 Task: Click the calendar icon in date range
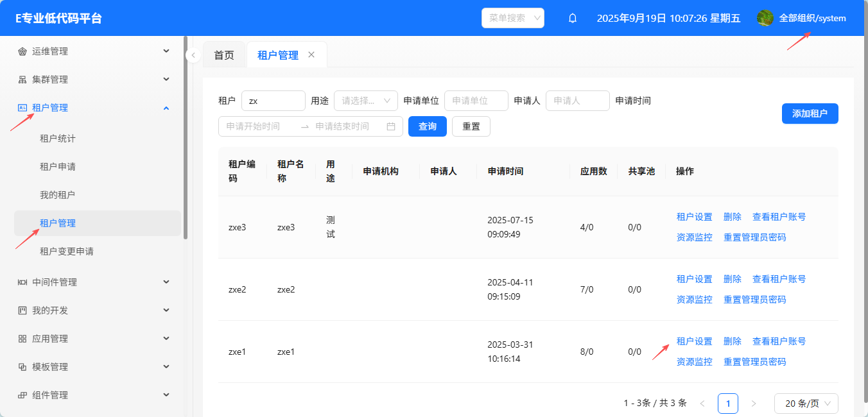point(390,126)
